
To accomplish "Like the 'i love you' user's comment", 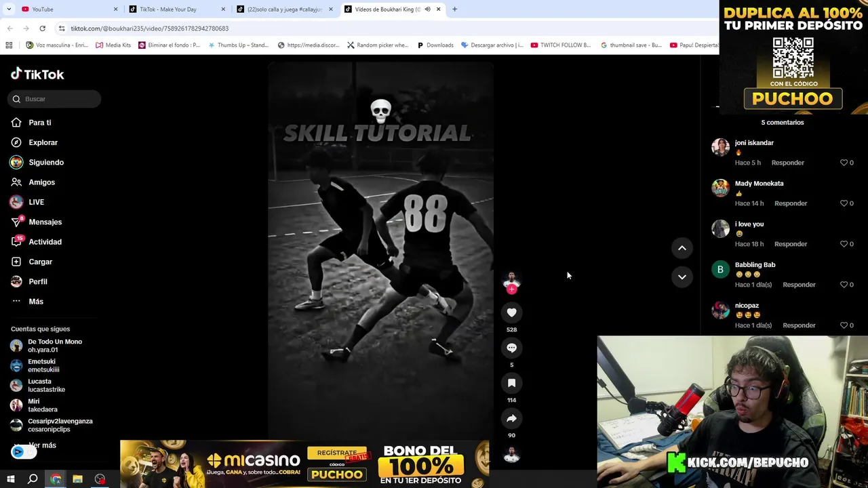I will (844, 244).
